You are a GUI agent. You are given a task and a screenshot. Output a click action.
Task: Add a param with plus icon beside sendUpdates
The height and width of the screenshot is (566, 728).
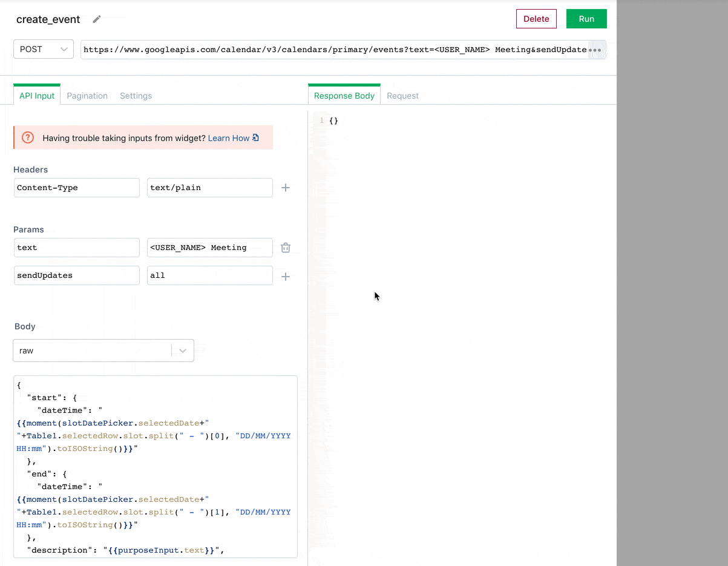(286, 276)
